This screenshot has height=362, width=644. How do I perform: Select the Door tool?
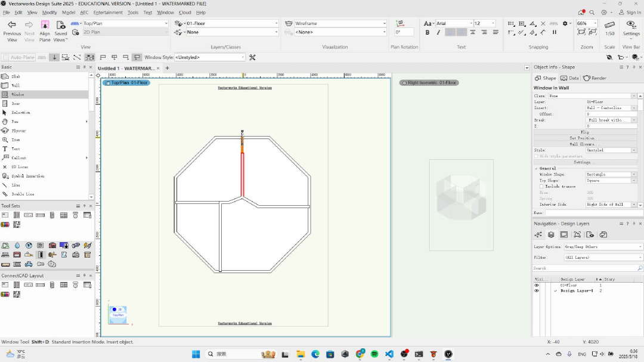point(16,103)
